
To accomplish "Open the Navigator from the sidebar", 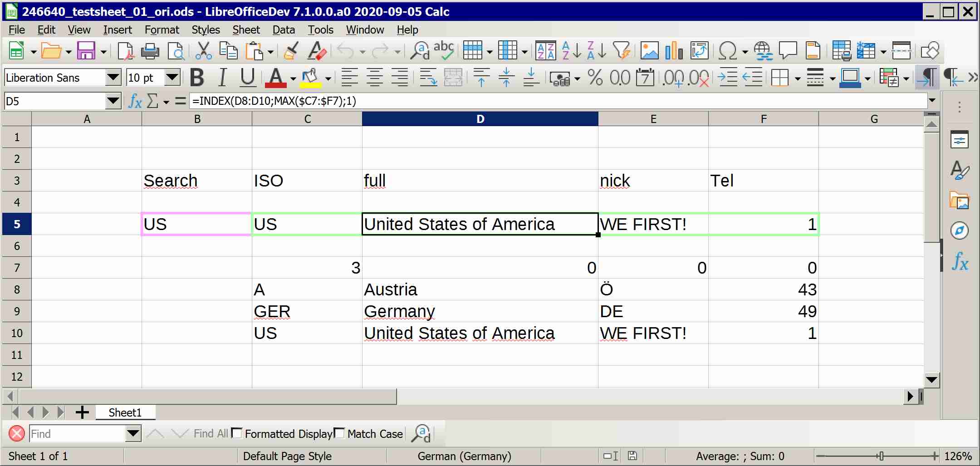I will pyautogui.click(x=960, y=230).
